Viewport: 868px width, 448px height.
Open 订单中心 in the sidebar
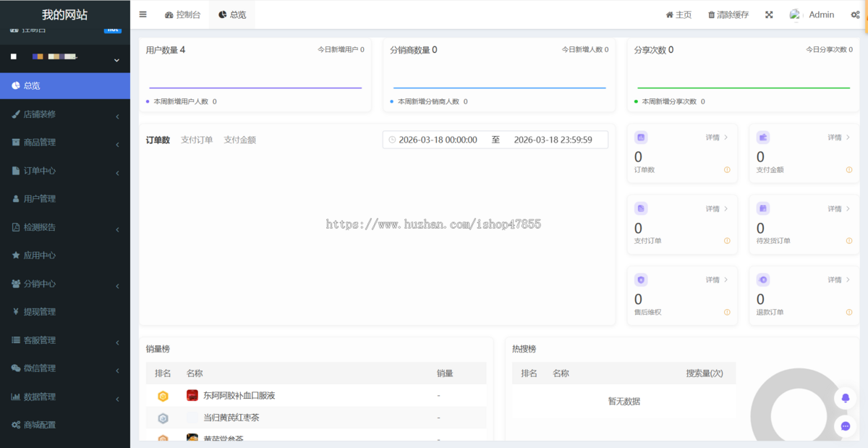[65, 171]
